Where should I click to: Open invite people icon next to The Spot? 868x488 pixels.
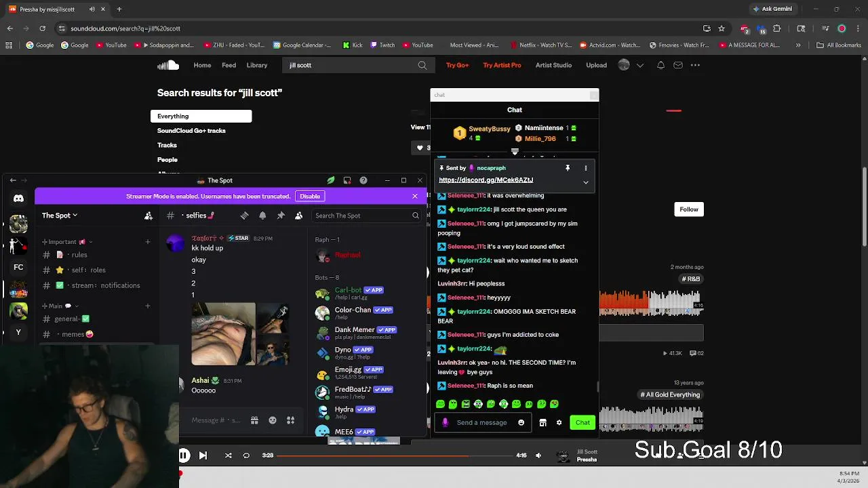point(149,216)
